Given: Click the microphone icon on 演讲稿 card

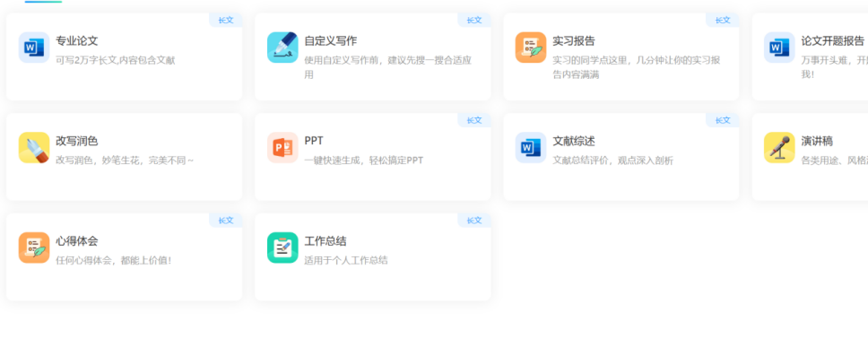Looking at the screenshot, I should click(x=779, y=148).
